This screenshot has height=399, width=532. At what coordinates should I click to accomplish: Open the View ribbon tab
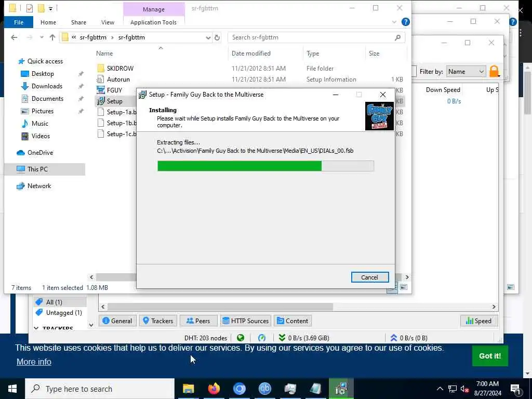[x=108, y=22]
